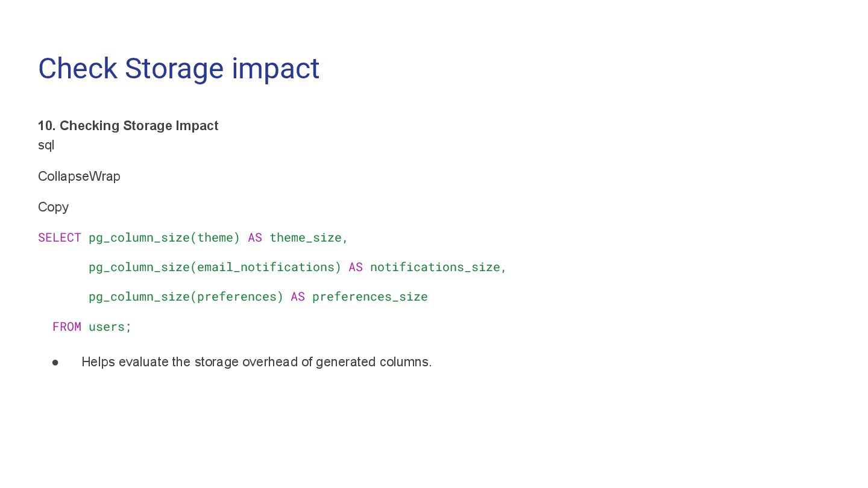Click the CollapseWrap text

tap(79, 177)
